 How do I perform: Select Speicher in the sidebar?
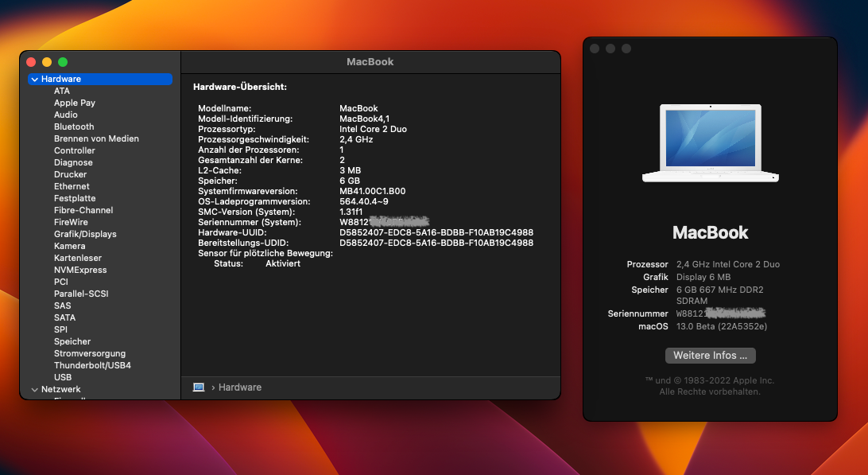(x=72, y=341)
